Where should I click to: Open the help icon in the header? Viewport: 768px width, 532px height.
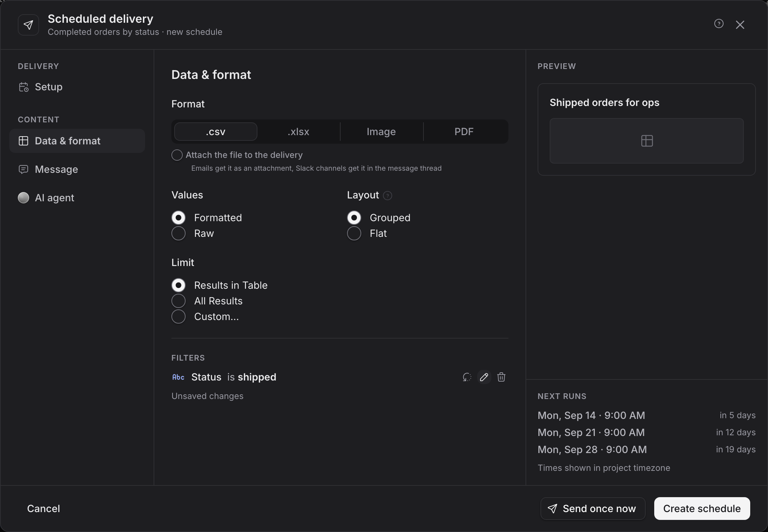(719, 24)
